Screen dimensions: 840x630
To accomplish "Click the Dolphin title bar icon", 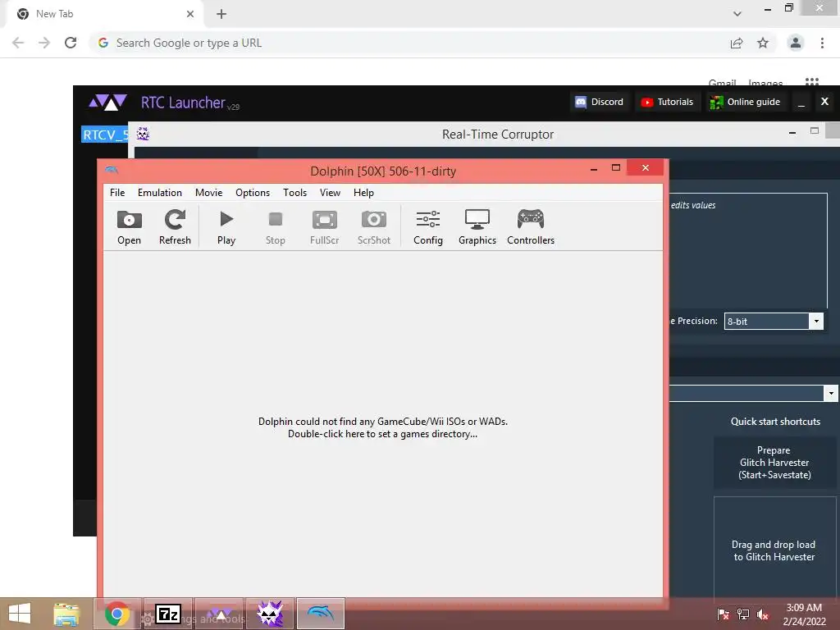I will tap(112, 171).
